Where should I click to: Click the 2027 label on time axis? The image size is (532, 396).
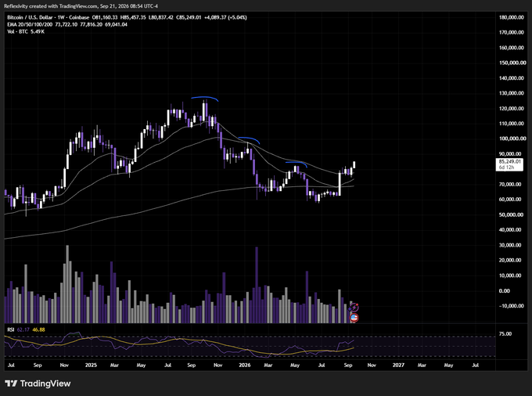click(x=398, y=365)
